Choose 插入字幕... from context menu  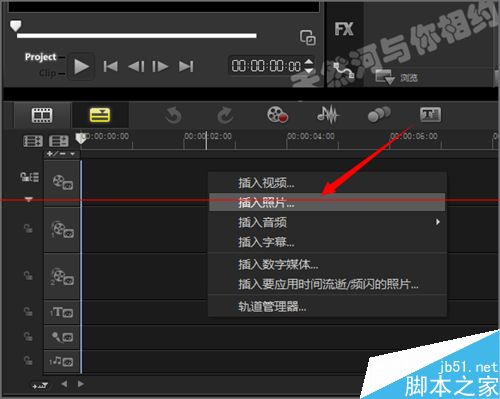click(x=327, y=242)
